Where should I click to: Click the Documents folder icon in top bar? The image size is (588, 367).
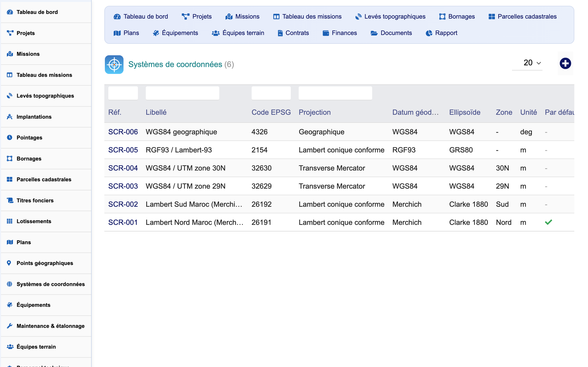click(x=374, y=33)
